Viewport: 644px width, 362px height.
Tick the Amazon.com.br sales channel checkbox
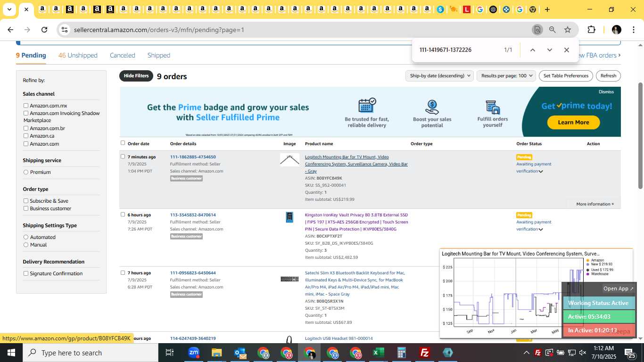(x=26, y=128)
